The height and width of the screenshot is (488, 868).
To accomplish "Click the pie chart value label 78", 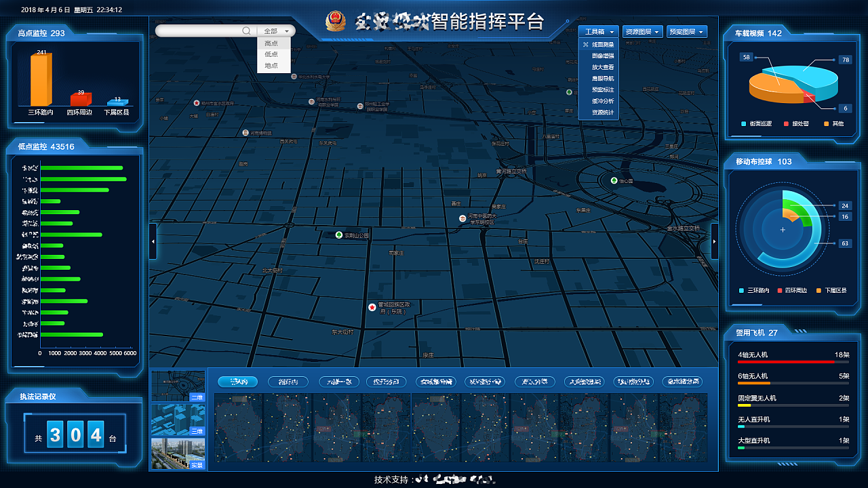I will click(845, 60).
